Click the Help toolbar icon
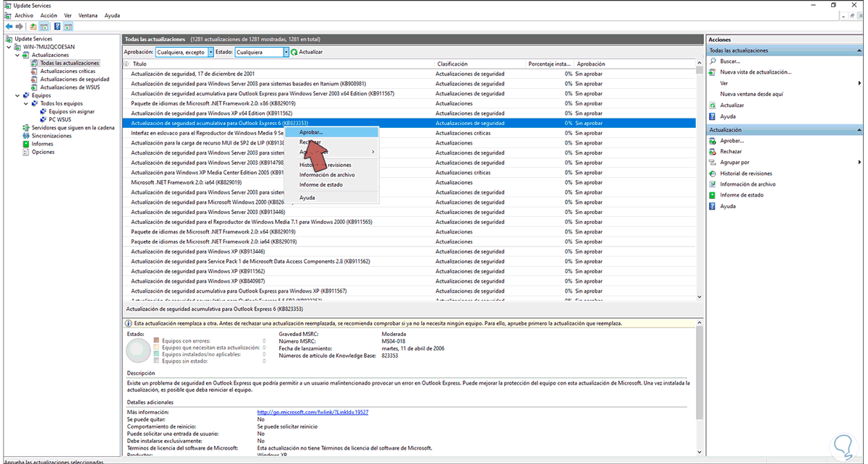Viewport: 868px width, 464px height. click(57, 26)
